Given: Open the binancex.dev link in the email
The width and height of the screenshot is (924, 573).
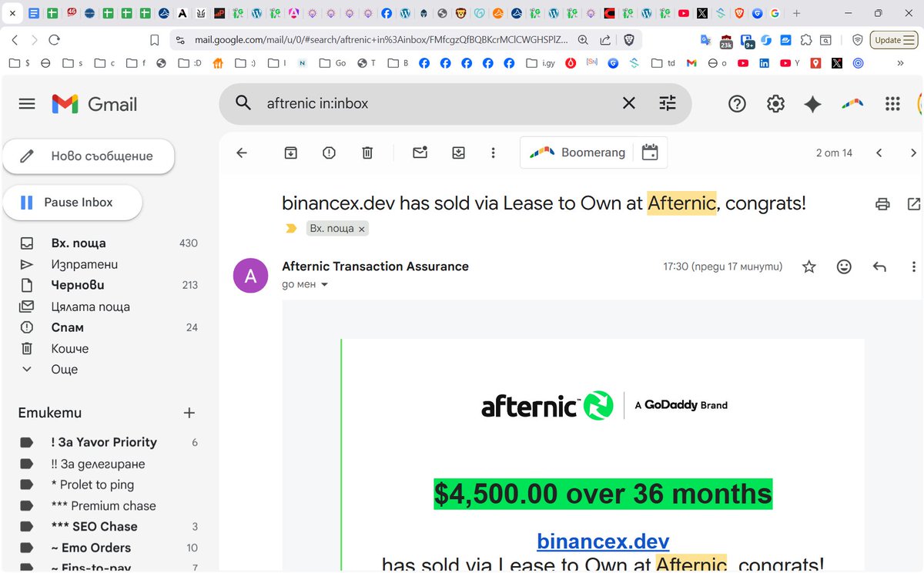Looking at the screenshot, I should [x=603, y=541].
